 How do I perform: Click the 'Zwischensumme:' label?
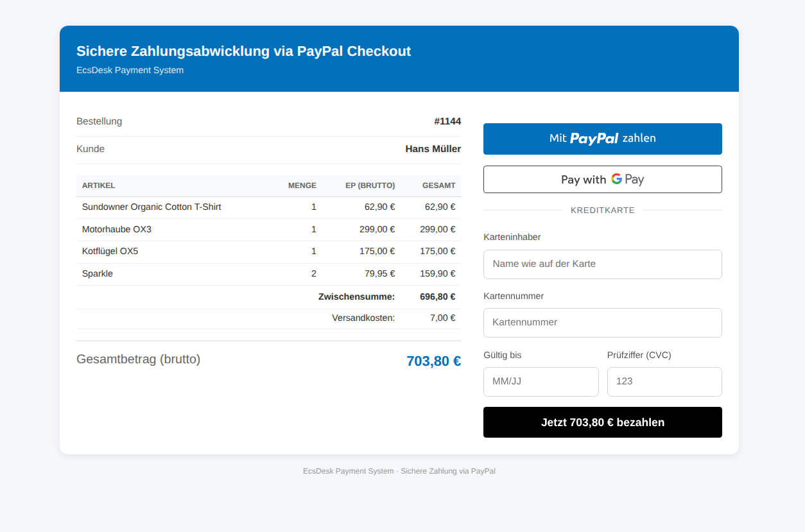(x=357, y=296)
